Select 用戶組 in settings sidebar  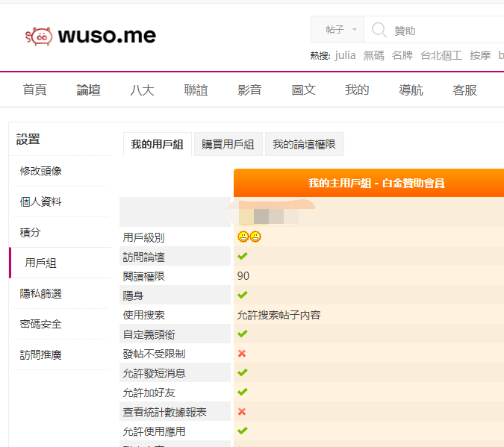tap(40, 263)
